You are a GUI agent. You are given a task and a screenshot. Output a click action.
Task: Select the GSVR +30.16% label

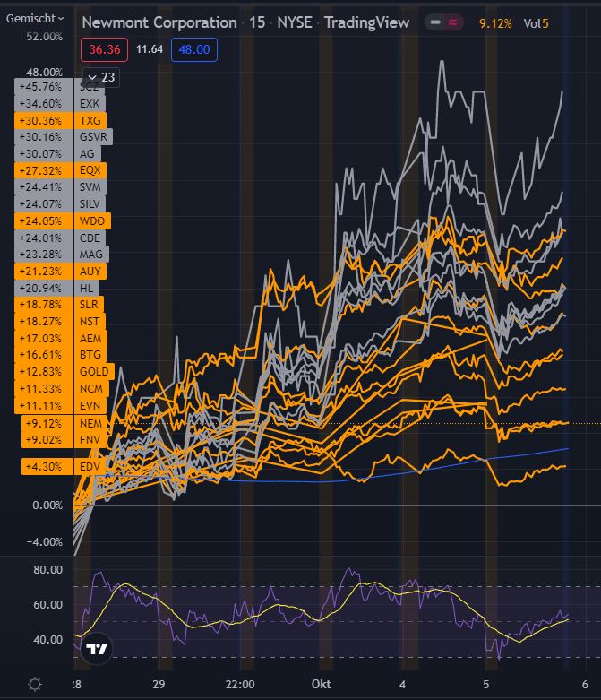pyautogui.click(x=64, y=136)
